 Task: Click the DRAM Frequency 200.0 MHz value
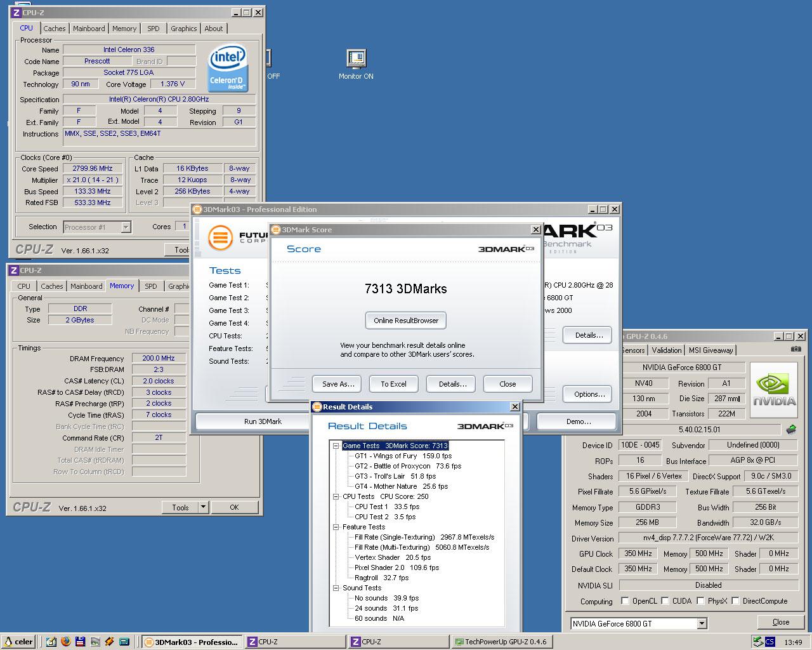pos(159,359)
